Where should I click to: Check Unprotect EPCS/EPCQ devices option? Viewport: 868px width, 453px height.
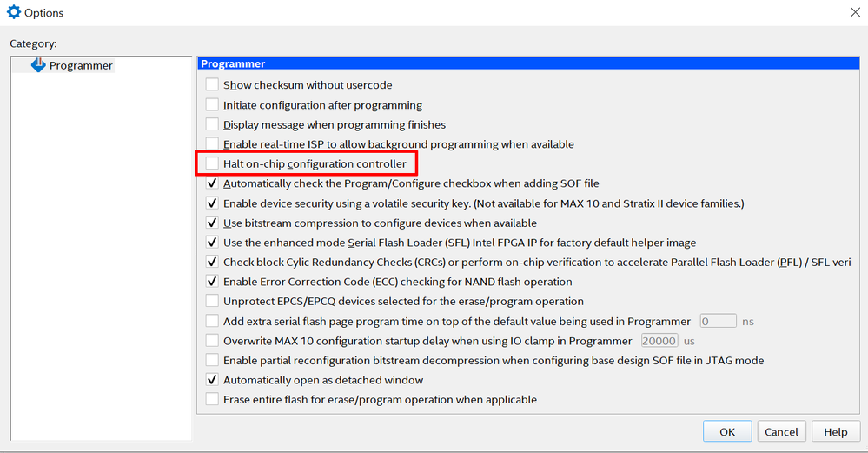(x=212, y=301)
